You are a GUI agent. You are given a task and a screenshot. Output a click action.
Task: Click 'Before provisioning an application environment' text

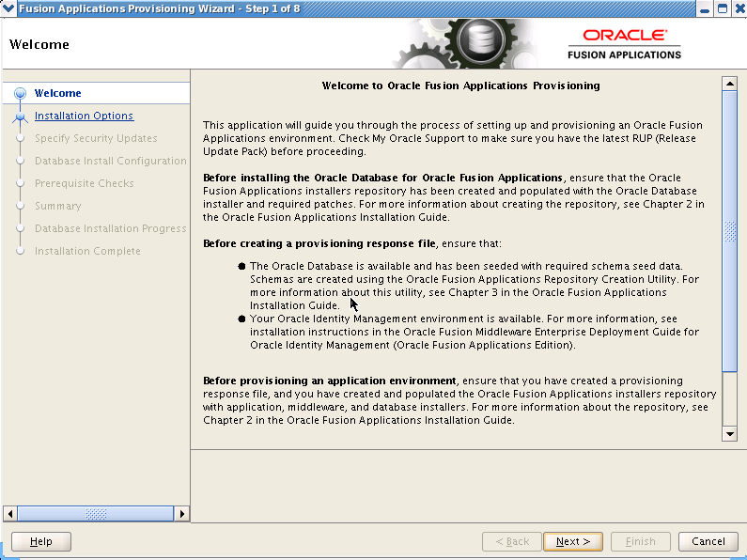tap(330, 381)
